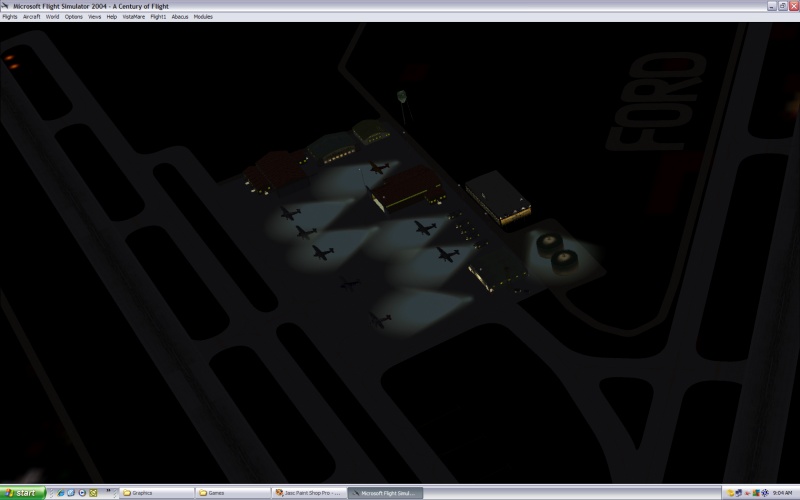Viewport: 800px width, 500px height.
Task: Open the Flight1 menu
Action: pos(158,17)
